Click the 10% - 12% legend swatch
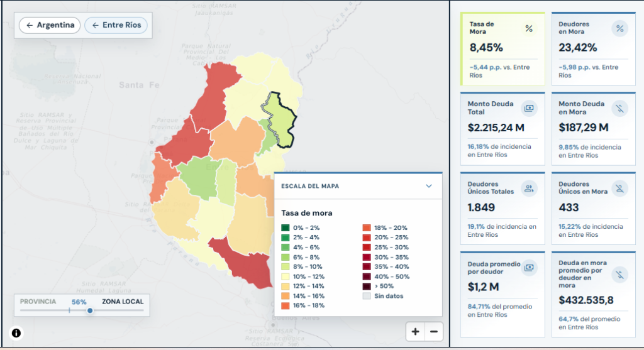The height and width of the screenshot is (350, 644). 286,276
